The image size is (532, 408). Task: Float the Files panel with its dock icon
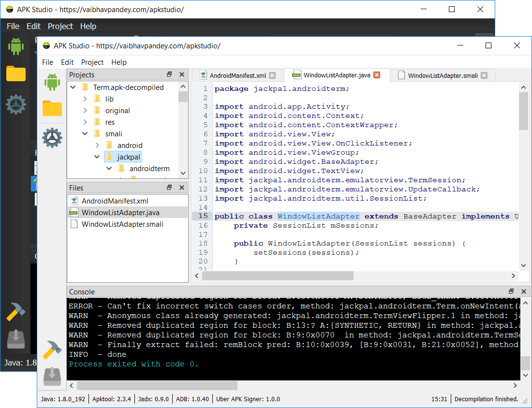coord(169,187)
